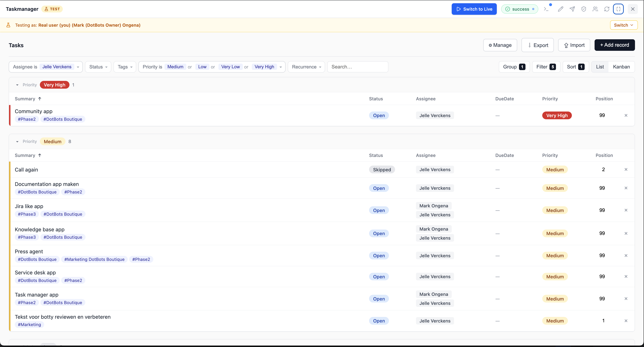Remove the Tekst voor botty record
The image size is (644, 347).
(x=626, y=321)
